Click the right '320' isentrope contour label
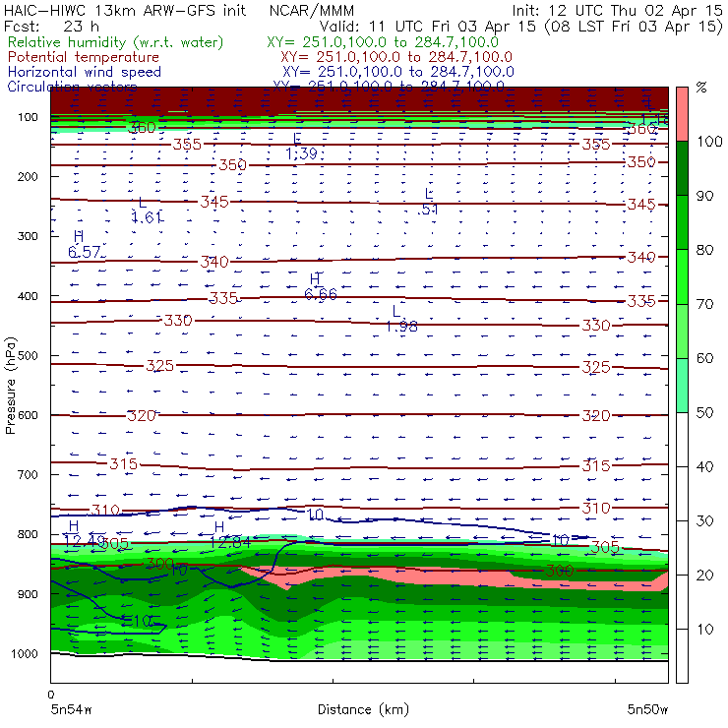The height and width of the screenshot is (728, 728). pyautogui.click(x=596, y=415)
